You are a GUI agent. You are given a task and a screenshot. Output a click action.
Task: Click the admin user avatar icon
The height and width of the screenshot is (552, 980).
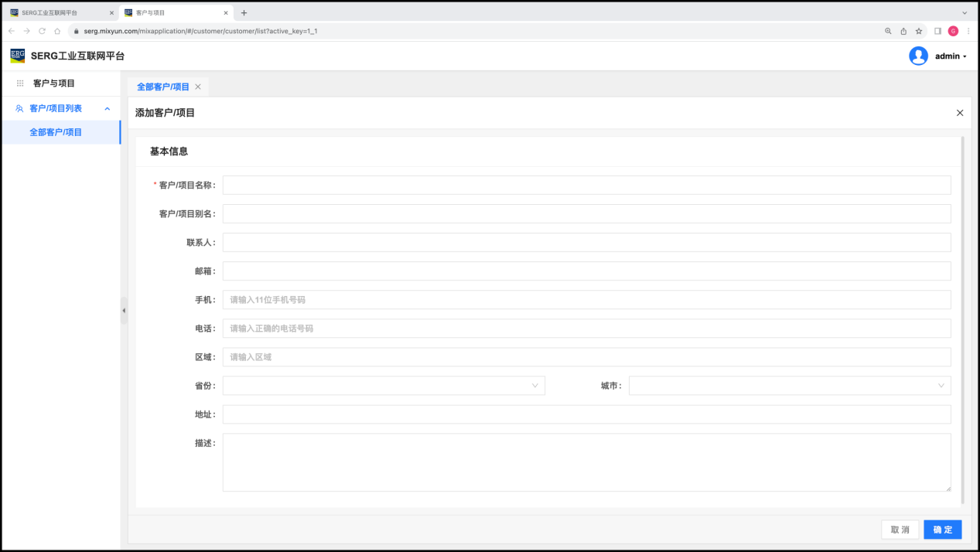[x=918, y=56]
